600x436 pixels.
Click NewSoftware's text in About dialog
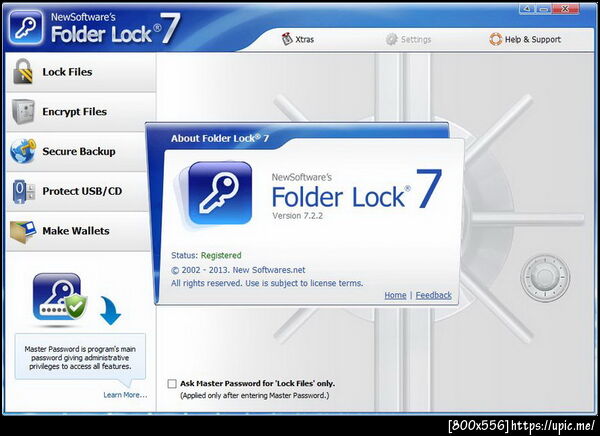point(302,177)
